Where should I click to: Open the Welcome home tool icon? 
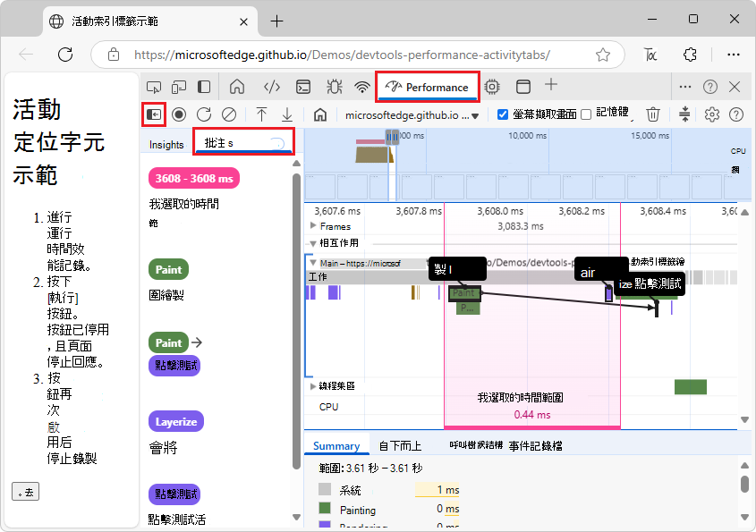[237, 88]
